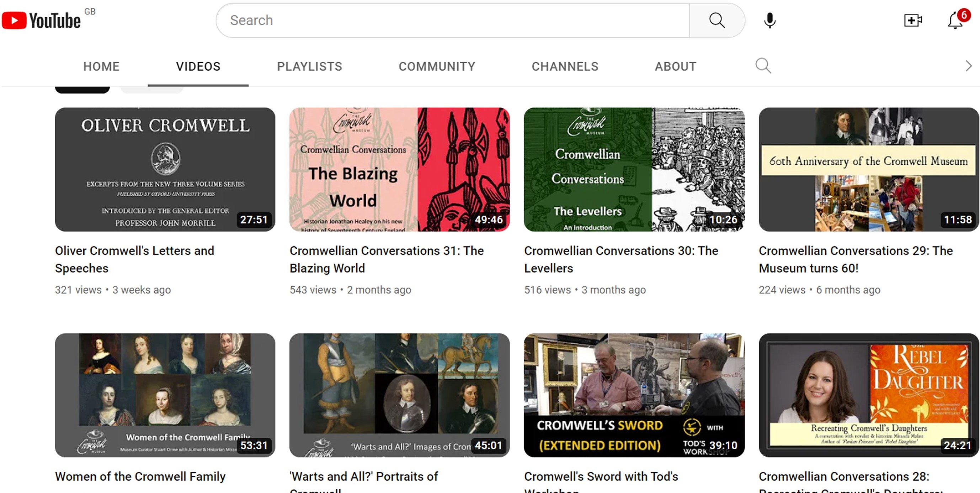Click title Cromwellian Conversations 30: The Levellers
The height and width of the screenshot is (493, 980).
click(x=621, y=259)
